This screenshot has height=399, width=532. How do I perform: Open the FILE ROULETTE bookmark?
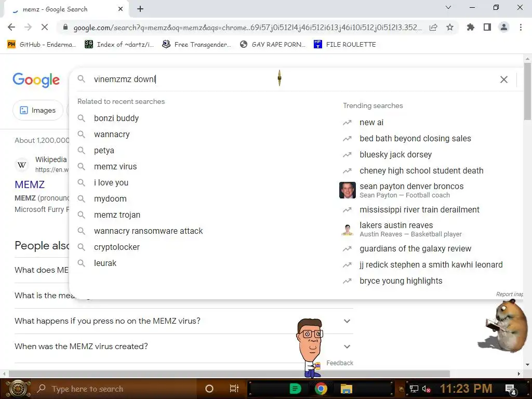click(x=345, y=45)
